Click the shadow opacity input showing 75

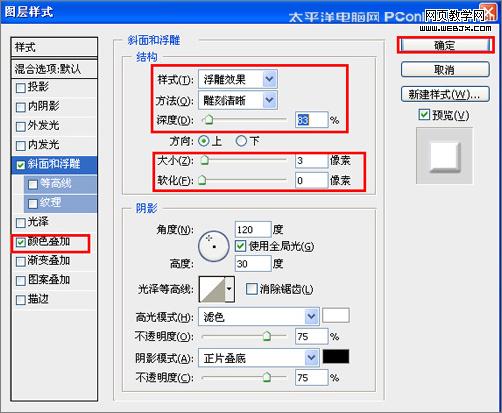311,377
